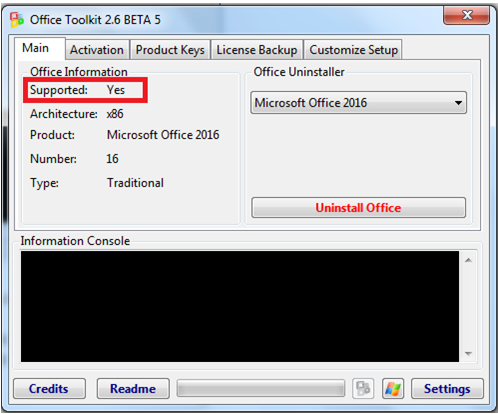The height and width of the screenshot is (414, 498).
Task: Open the Customize Setup tab
Action: 353,50
